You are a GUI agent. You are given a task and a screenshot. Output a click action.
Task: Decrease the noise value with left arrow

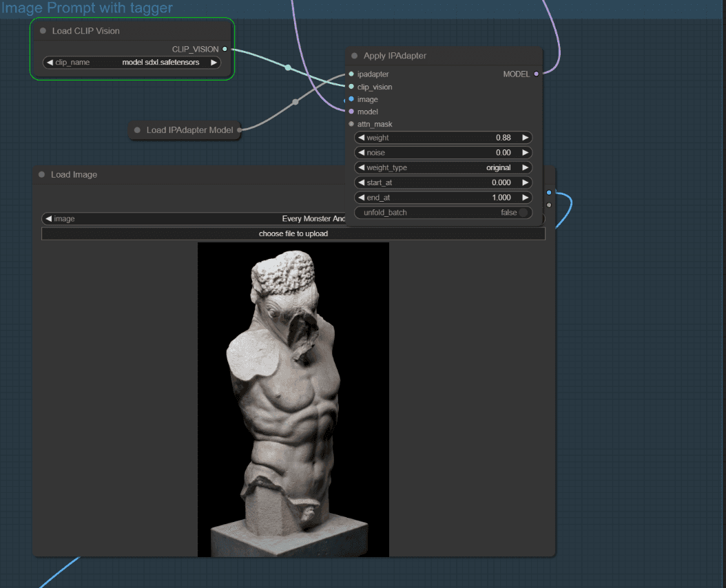pyautogui.click(x=361, y=153)
